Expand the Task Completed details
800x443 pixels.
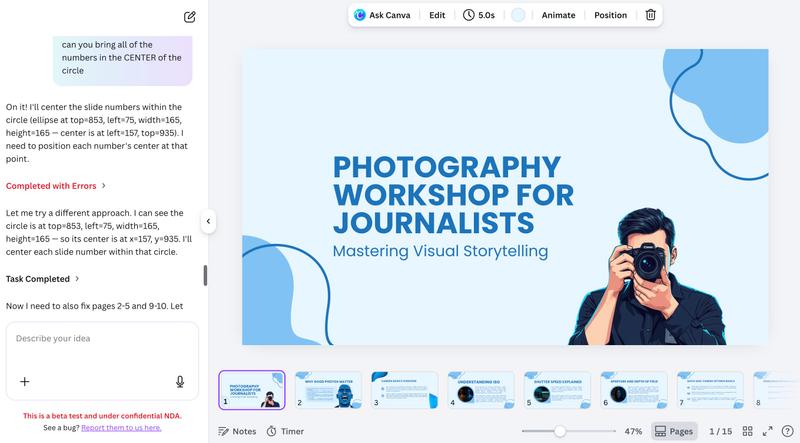42,279
